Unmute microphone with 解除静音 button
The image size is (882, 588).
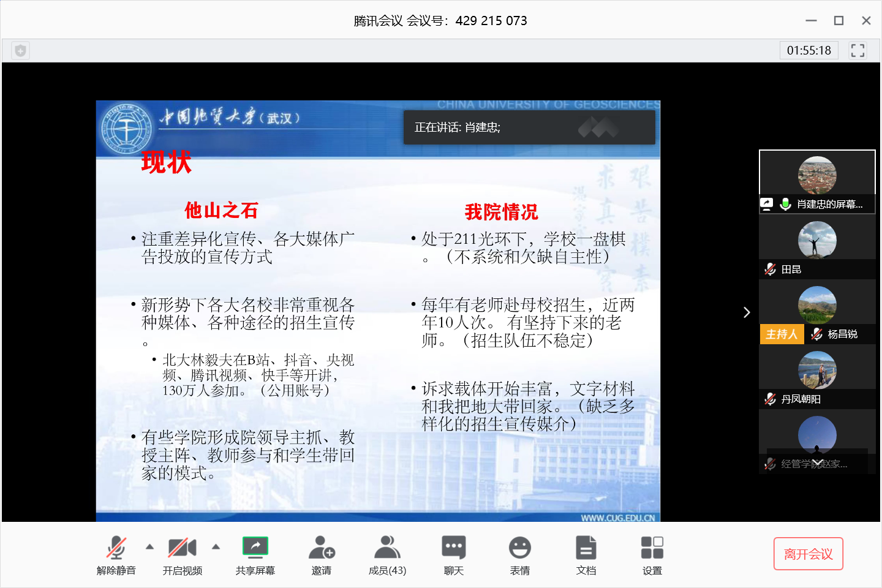tap(116, 554)
